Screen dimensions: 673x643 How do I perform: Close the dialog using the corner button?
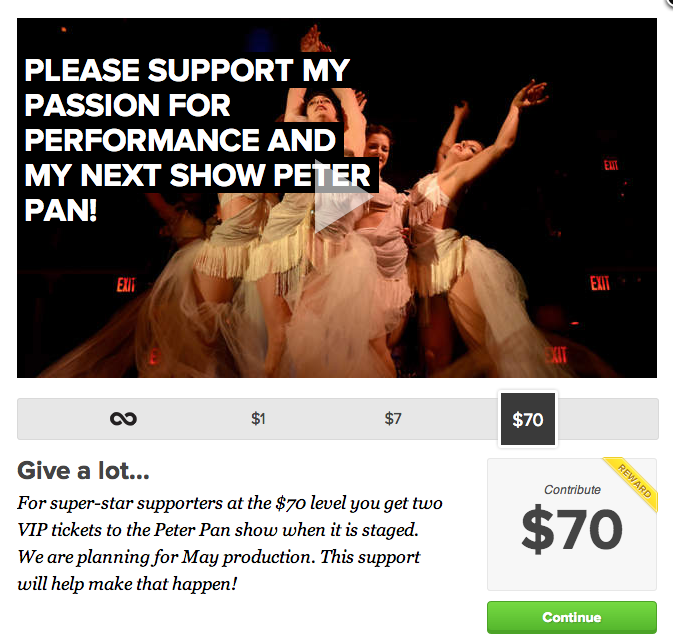point(668,3)
